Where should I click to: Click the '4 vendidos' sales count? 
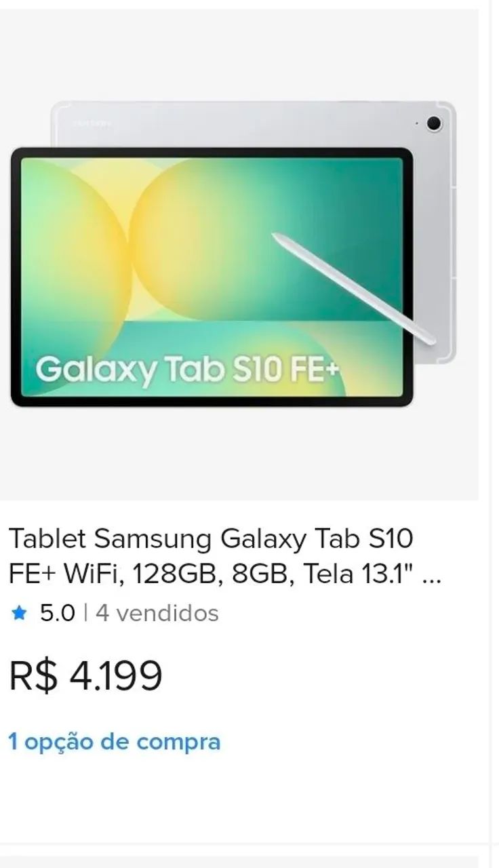point(157,614)
